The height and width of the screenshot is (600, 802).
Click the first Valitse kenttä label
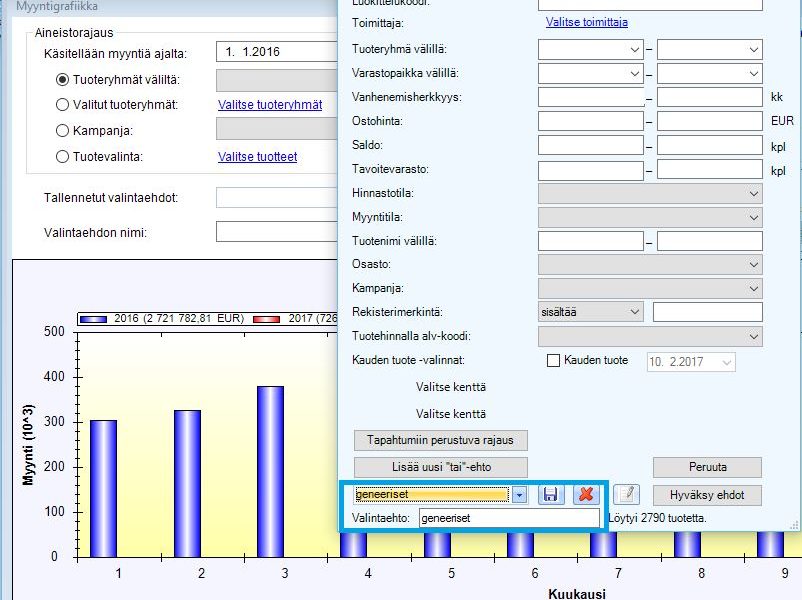(x=451, y=387)
